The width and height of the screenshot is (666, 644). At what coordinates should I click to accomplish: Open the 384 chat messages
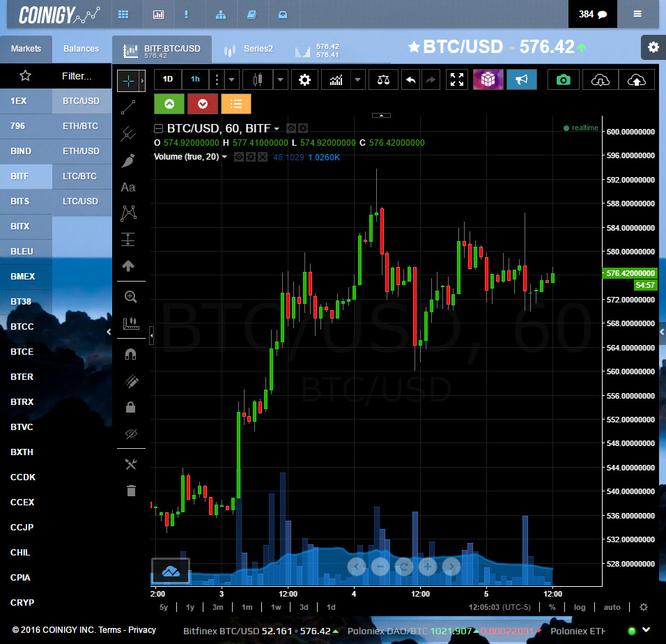coord(593,14)
